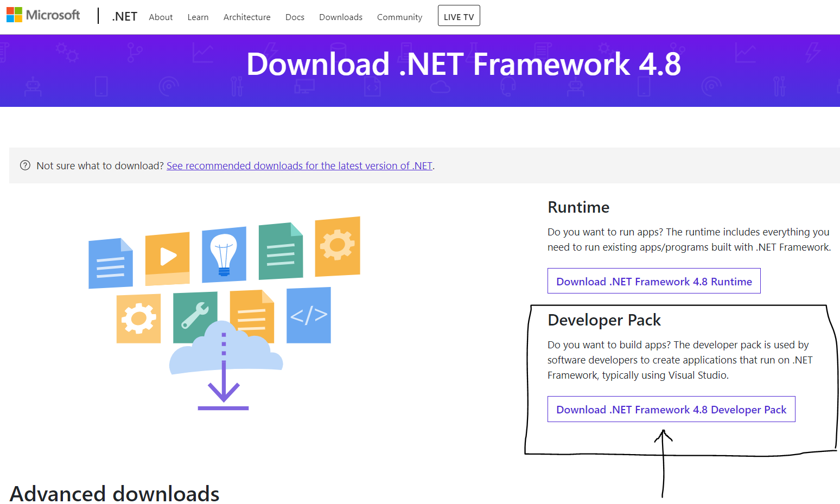Click the 'Not sure what to download?' text
Image resolution: width=840 pixels, height=504 pixels.
[x=100, y=166]
